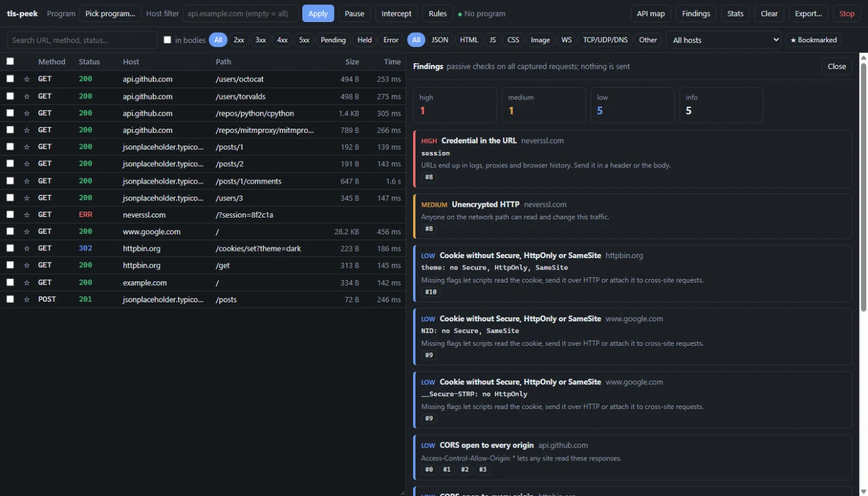The width and height of the screenshot is (868, 496).
Task: Bookmark the www.google.com request star
Action: pyautogui.click(x=27, y=231)
